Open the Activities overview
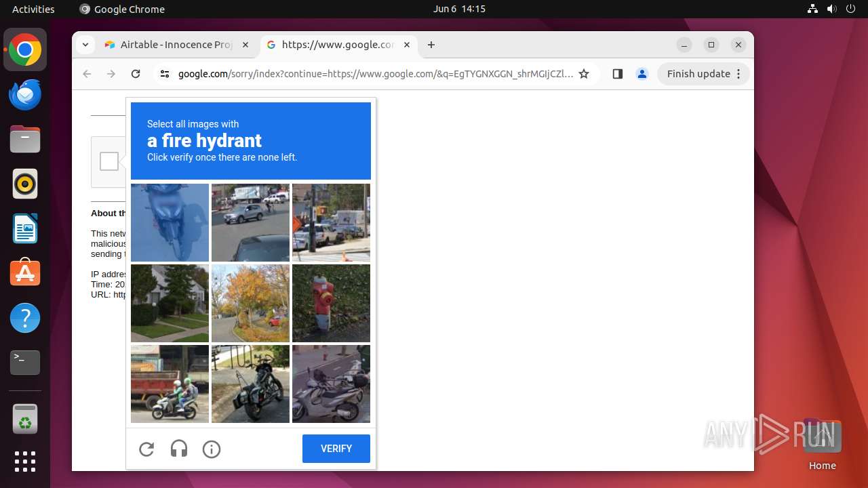 point(33,9)
